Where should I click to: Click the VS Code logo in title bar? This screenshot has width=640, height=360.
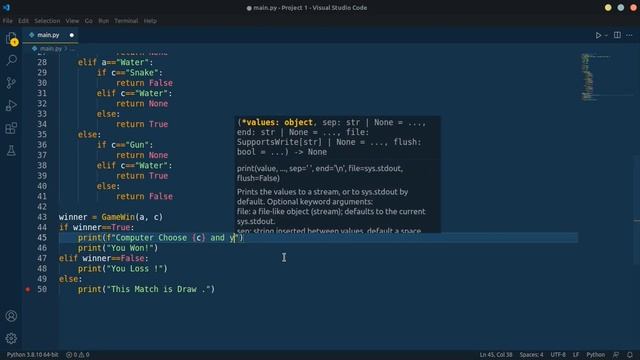(x=7, y=7)
